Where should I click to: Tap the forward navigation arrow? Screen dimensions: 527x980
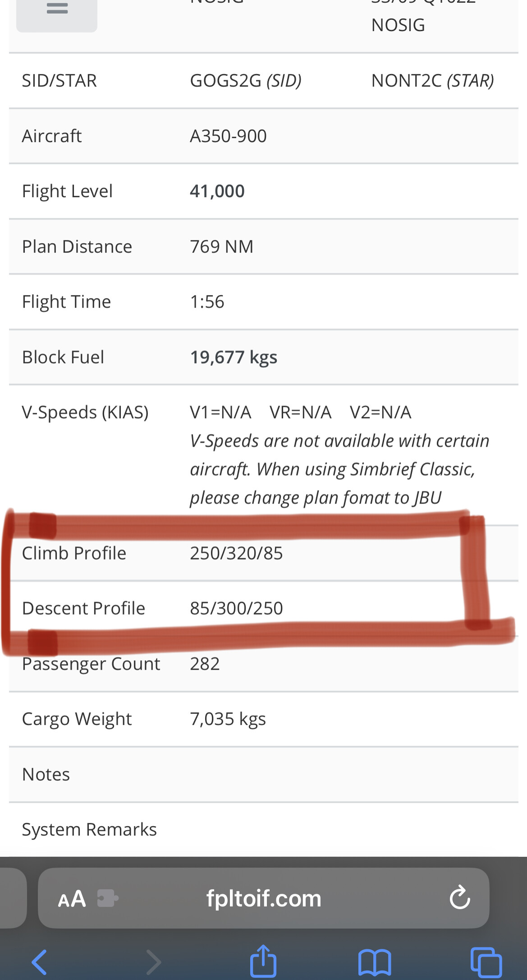click(153, 962)
